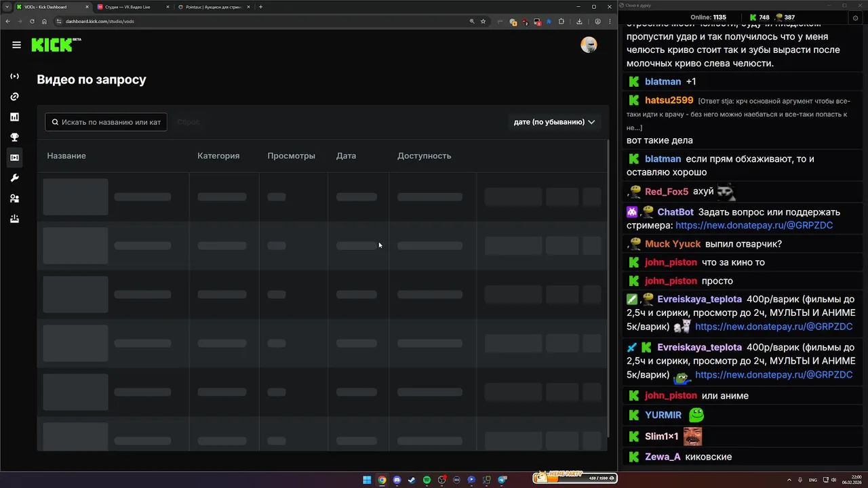Image resolution: width=868 pixels, height=488 pixels.
Task: Open Steam from the taskbar
Action: (412, 480)
